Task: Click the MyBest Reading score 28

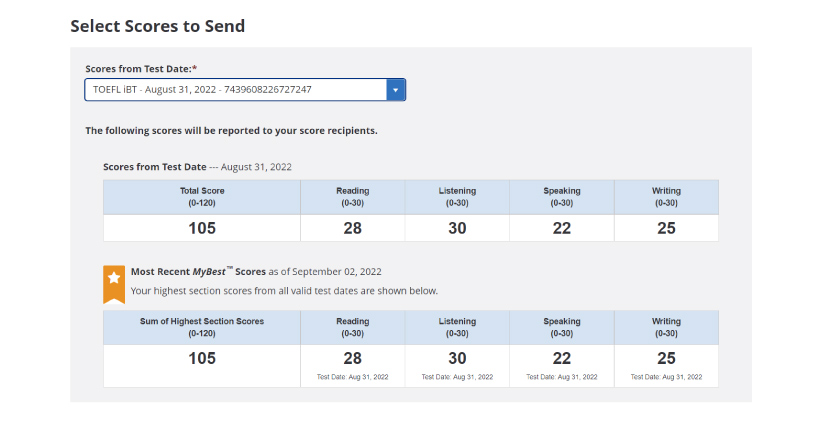Action: (352, 359)
